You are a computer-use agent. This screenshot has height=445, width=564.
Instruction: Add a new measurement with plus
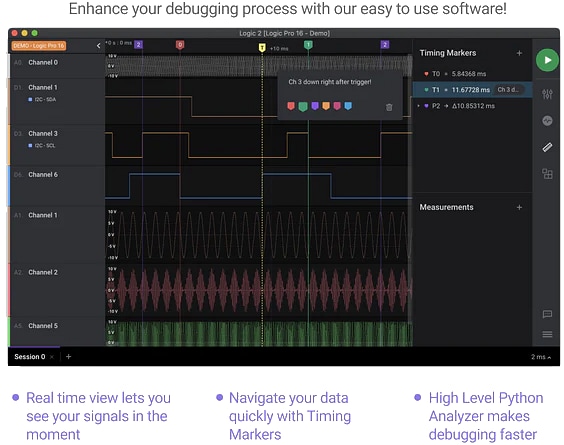pyautogui.click(x=519, y=207)
